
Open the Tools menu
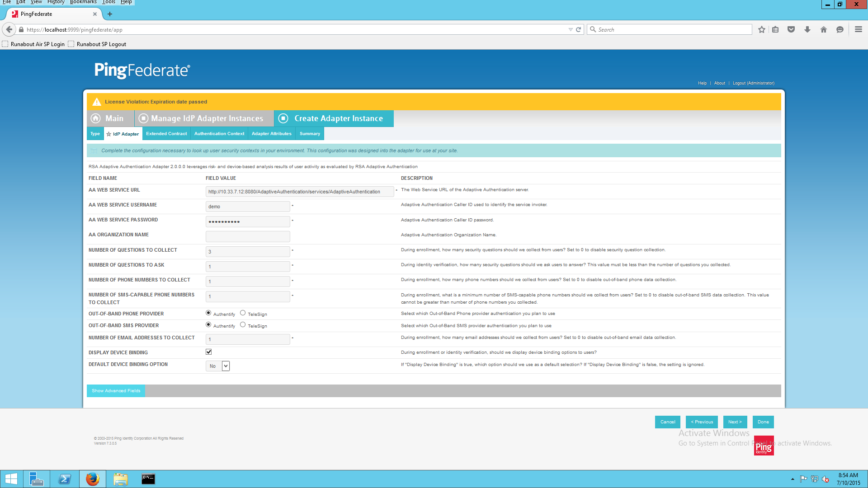tap(108, 2)
